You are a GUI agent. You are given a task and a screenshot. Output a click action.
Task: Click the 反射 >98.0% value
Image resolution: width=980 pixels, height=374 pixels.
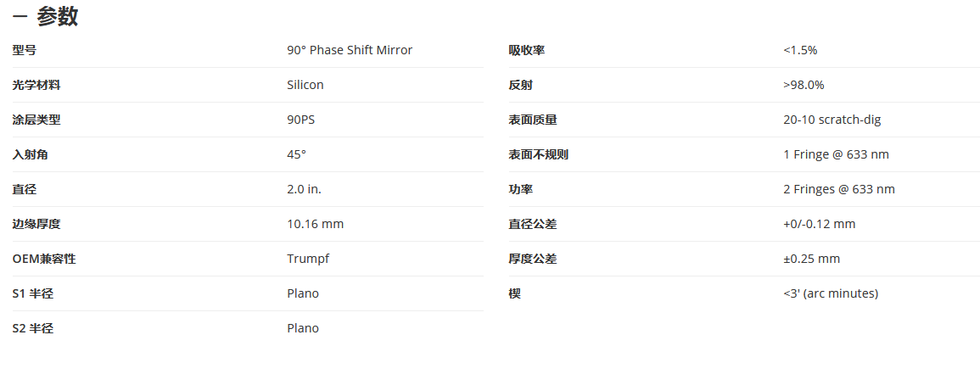[x=804, y=85]
